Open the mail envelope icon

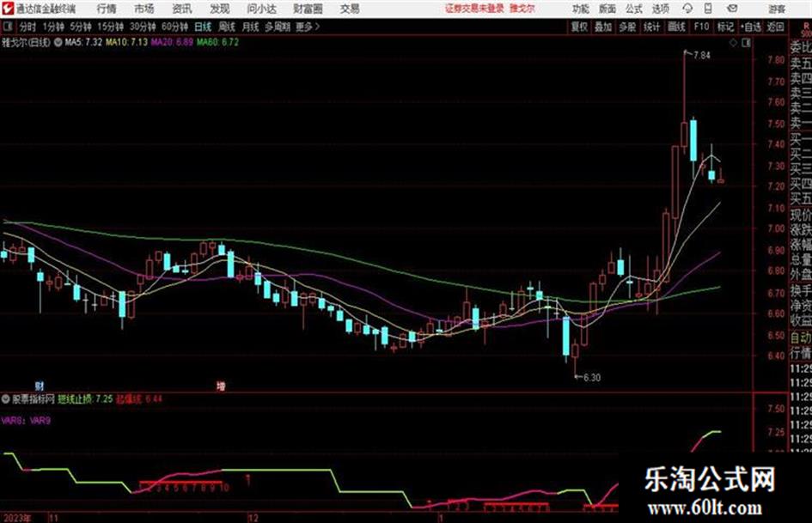[732, 9]
